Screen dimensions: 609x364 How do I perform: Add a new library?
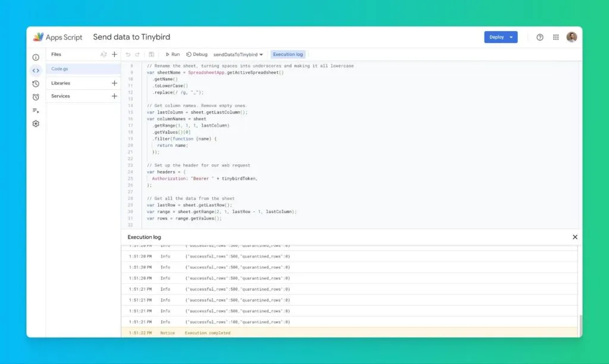(114, 83)
